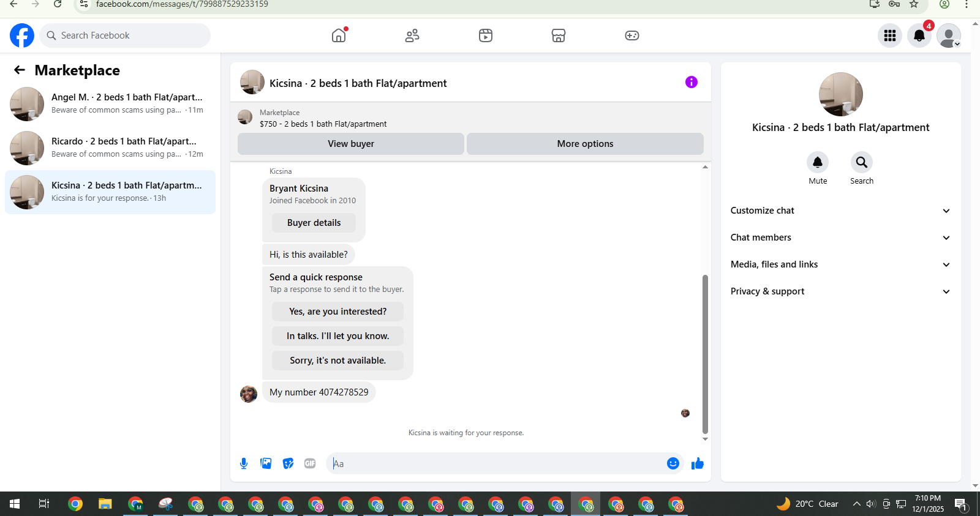Open More options for the listing
Image resolution: width=980 pixels, height=516 pixels.
[x=585, y=144]
